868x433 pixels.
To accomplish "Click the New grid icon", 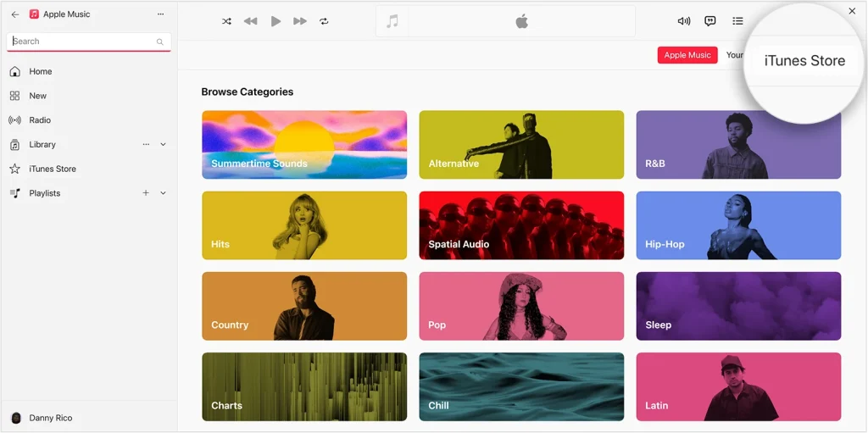I will pos(15,96).
